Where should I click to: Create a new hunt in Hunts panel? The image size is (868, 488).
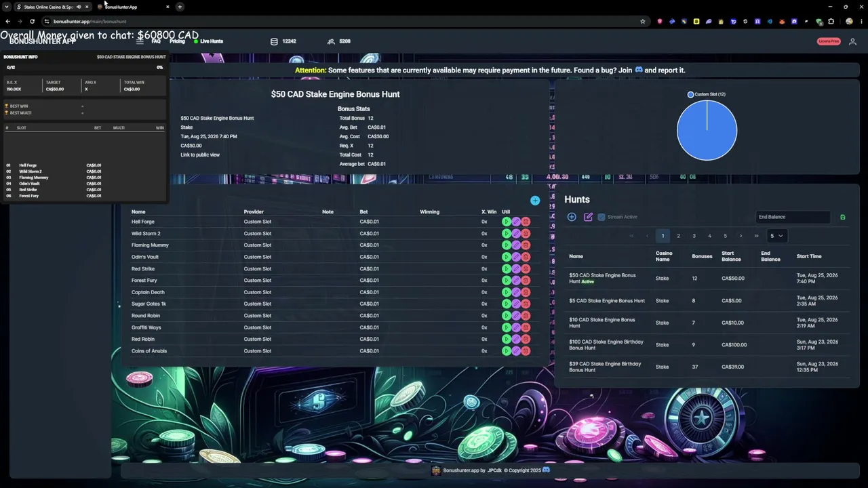[572, 217]
